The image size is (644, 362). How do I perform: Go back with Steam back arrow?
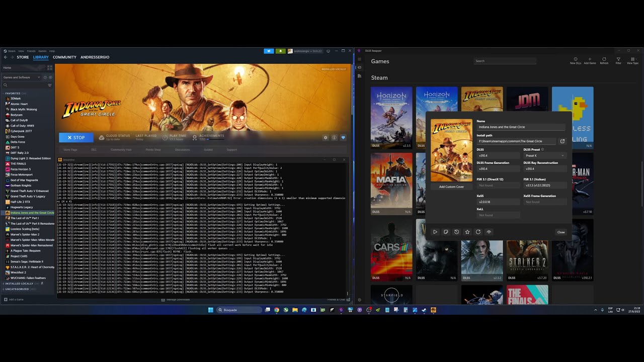coord(5,57)
